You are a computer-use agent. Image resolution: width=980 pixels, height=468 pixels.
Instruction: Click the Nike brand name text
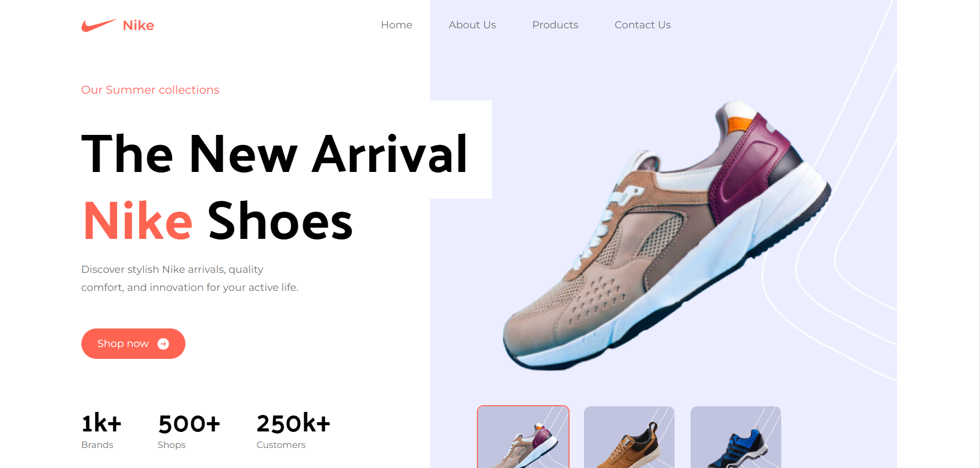coord(139,25)
